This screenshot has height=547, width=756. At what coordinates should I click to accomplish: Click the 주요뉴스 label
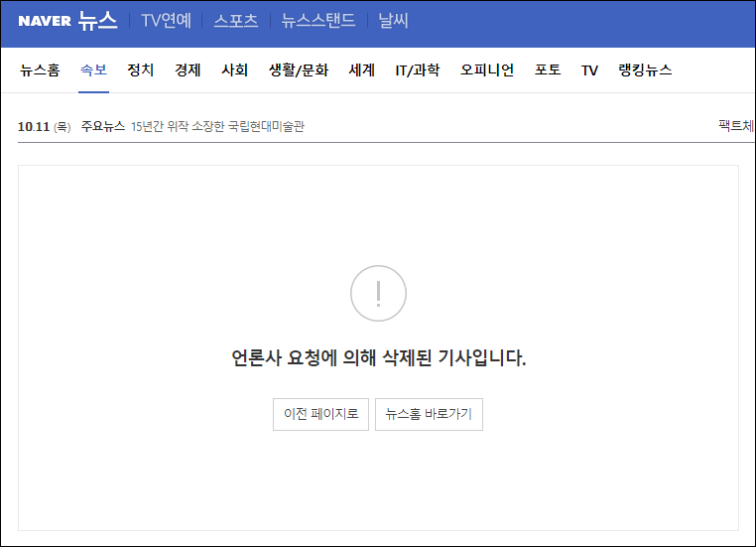(x=103, y=126)
